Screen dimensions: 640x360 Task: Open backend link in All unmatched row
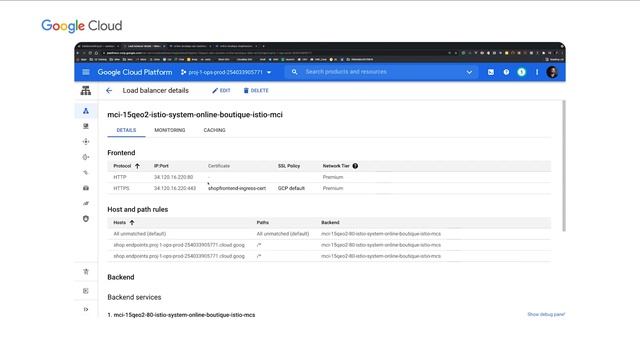coord(381,234)
